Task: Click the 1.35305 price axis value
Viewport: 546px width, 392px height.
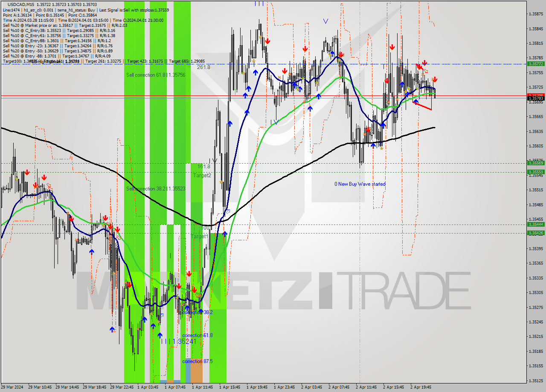Action: pyautogui.click(x=536, y=292)
